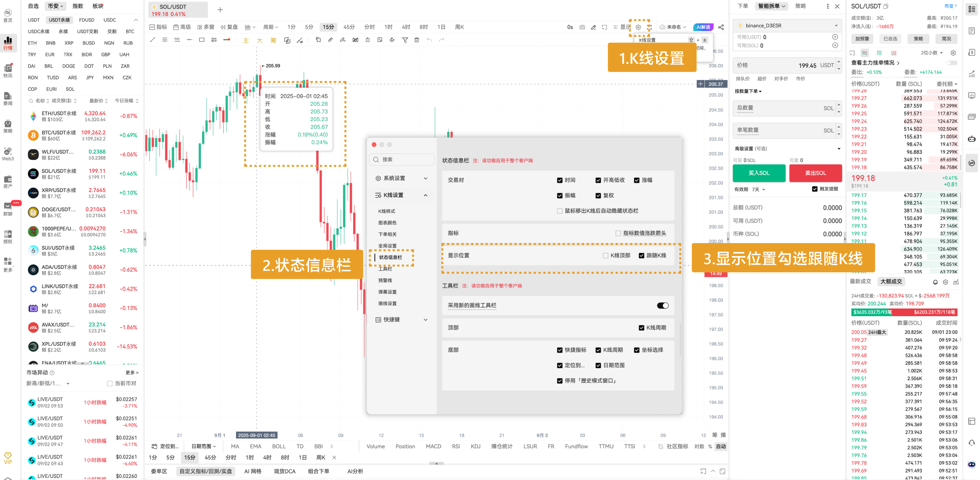Click the filter funnel icon in drawing toolbar
The height and width of the screenshot is (480, 980).
point(405,40)
